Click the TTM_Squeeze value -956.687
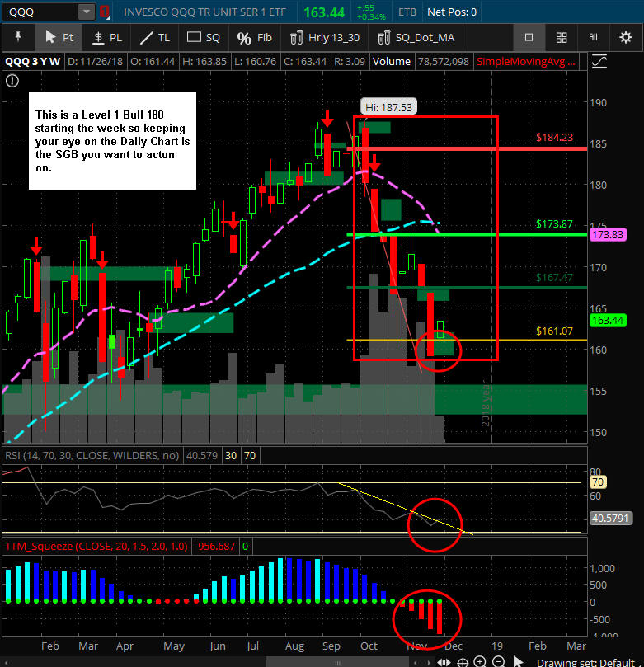 215,546
